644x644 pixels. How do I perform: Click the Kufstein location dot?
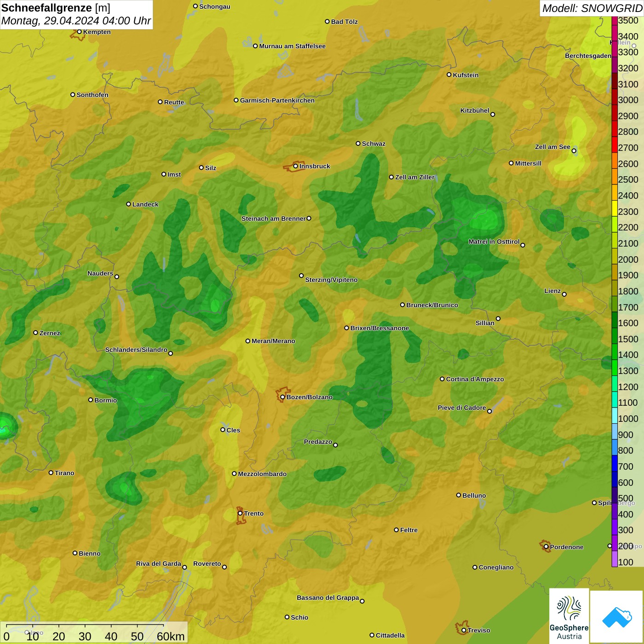(449, 75)
